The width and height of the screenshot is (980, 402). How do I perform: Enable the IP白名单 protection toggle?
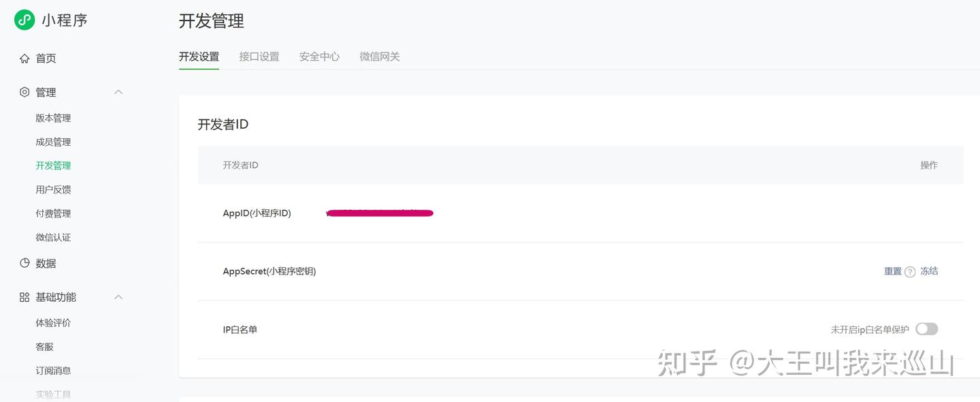tap(926, 329)
